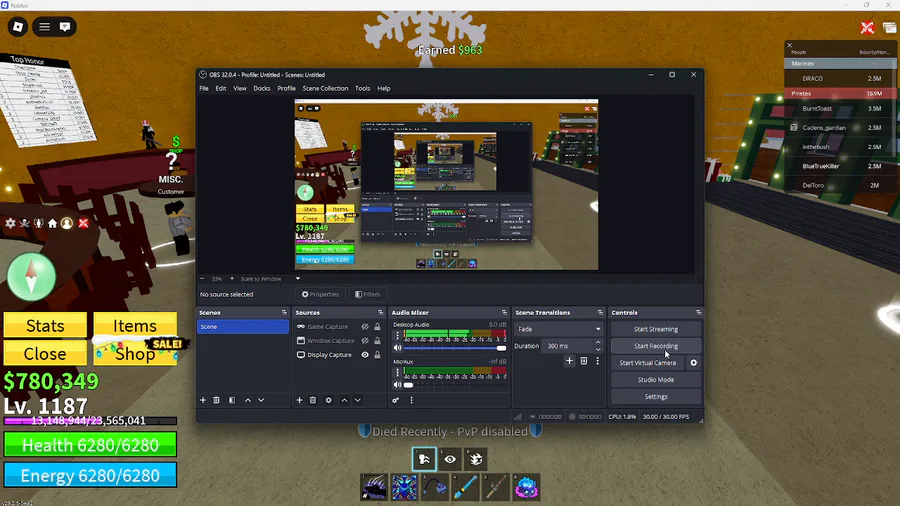This screenshot has height=506, width=900.
Task: Add a new source in Sources panel
Action: [299, 400]
